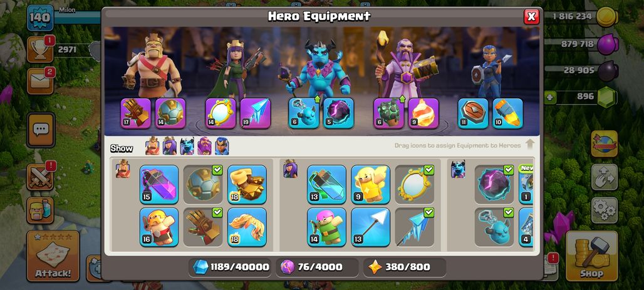
Task: Filter equipment by Archer Queen
Action: [x=170, y=146]
